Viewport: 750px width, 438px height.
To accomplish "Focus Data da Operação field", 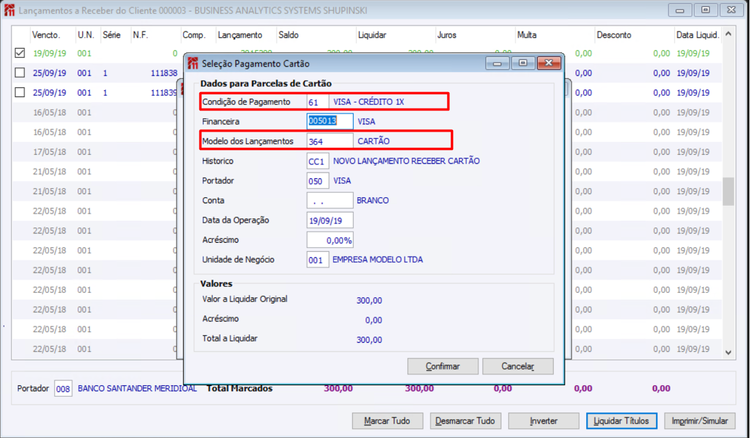I will tap(330, 220).
